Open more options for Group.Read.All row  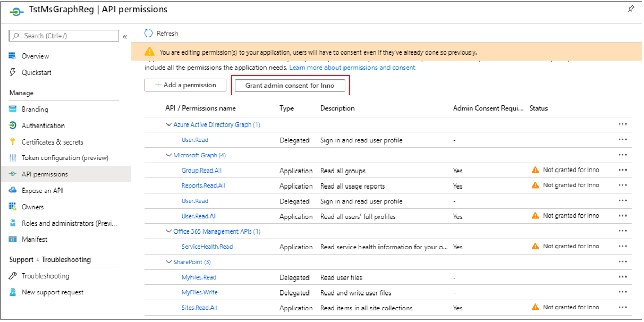[622, 171]
